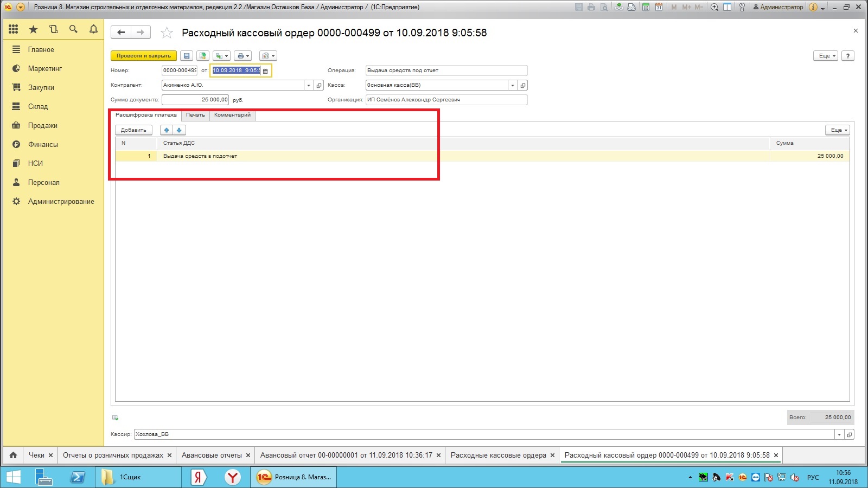The width and height of the screenshot is (868, 488).
Task: Click the Добавить button
Action: click(133, 130)
